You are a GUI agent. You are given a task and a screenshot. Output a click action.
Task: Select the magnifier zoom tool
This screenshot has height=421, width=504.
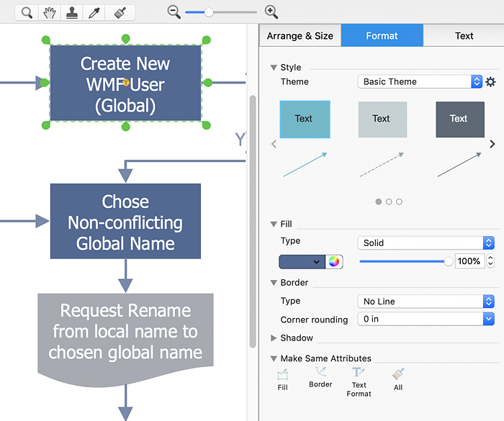[27, 13]
